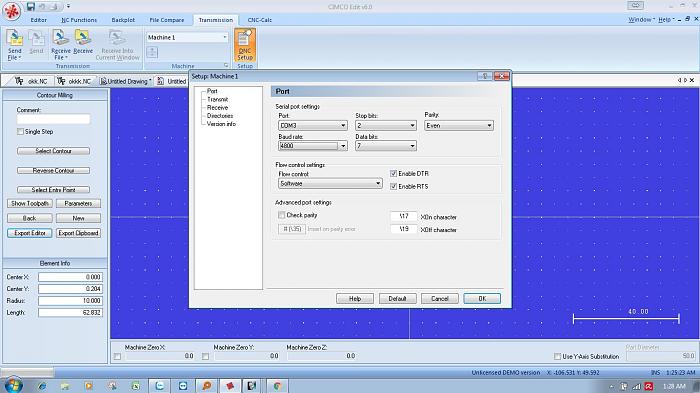The width and height of the screenshot is (700, 393).
Task: Switch to the File Compare tab
Action: (x=167, y=20)
